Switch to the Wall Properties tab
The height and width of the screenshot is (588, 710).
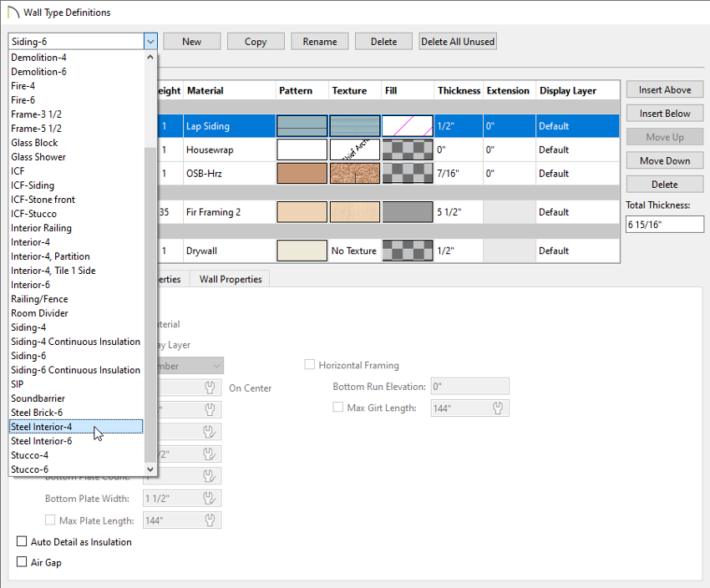[x=231, y=279]
